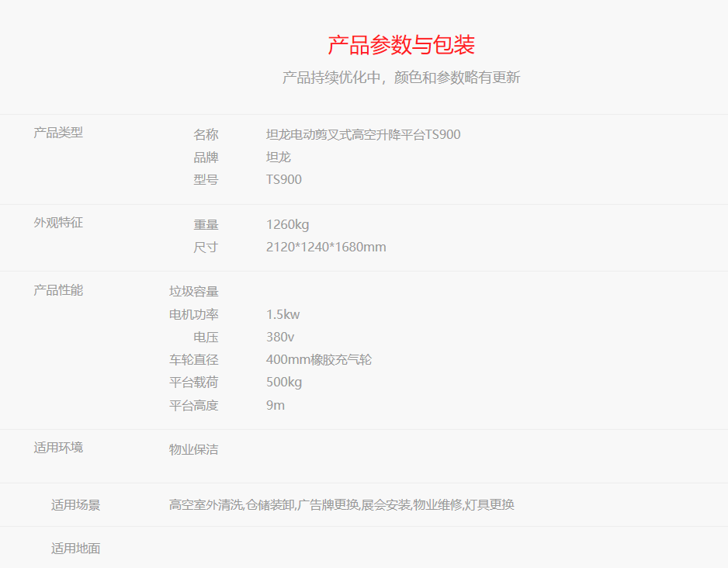Screen dimensions: 728x568
Task: Click the 电压 field label
Action: click(206, 337)
